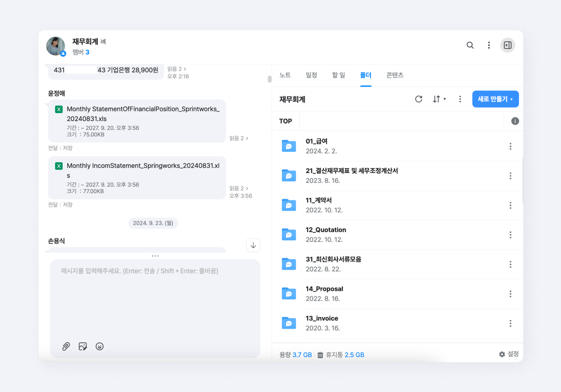Open the kebab menu for 01_급여 folder

click(x=510, y=145)
